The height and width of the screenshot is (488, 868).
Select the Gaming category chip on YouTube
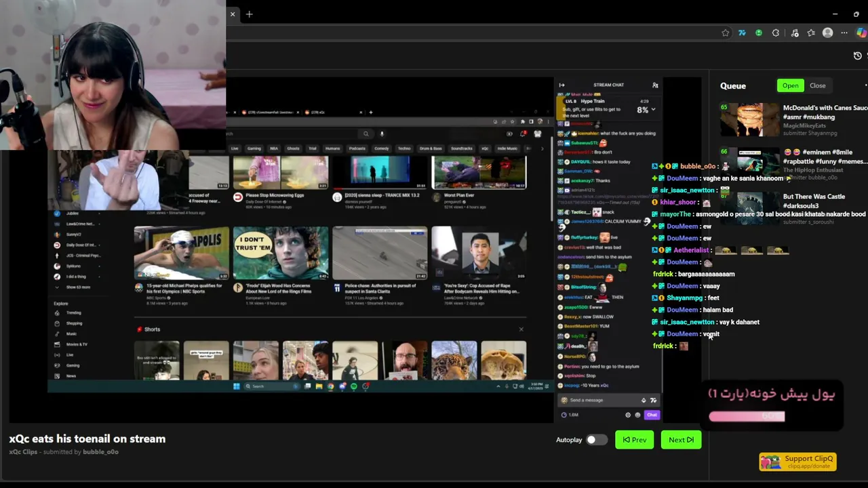coord(254,148)
